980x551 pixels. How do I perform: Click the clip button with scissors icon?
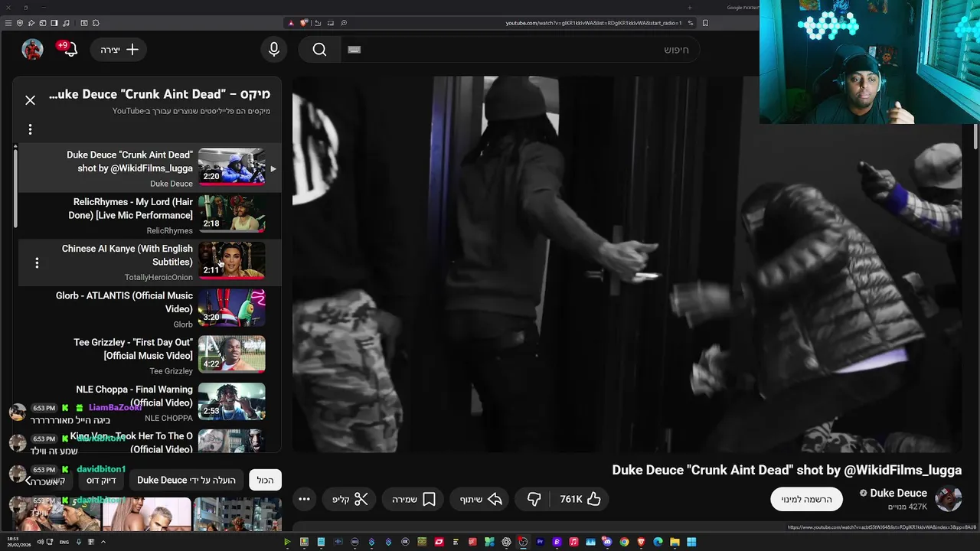350,499
